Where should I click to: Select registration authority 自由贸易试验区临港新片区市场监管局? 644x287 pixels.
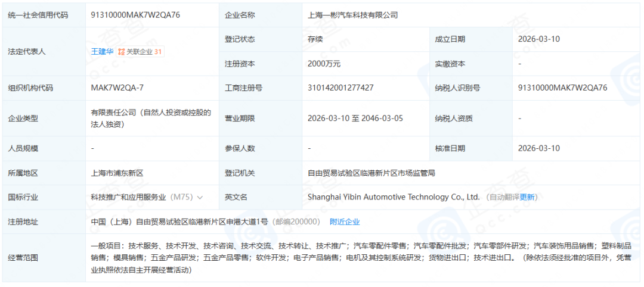point(371,173)
